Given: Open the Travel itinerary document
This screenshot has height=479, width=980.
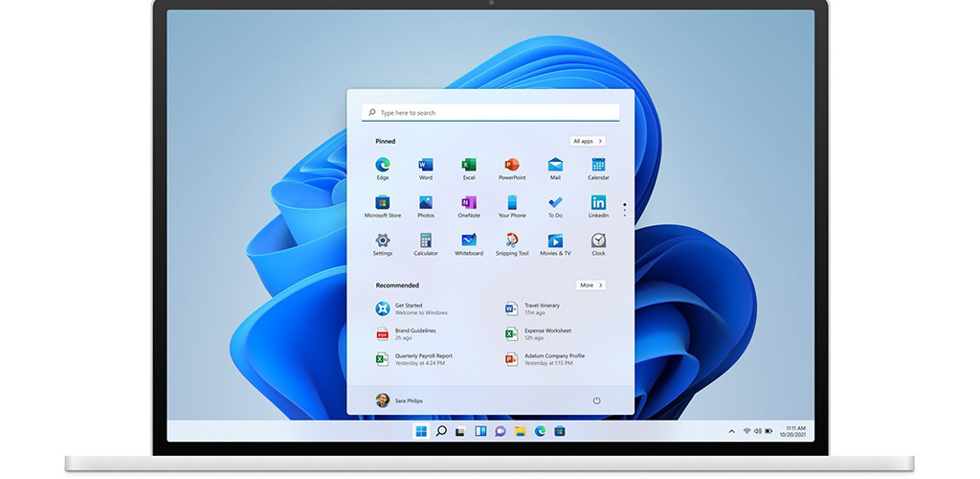Looking at the screenshot, I should pyautogui.click(x=532, y=308).
